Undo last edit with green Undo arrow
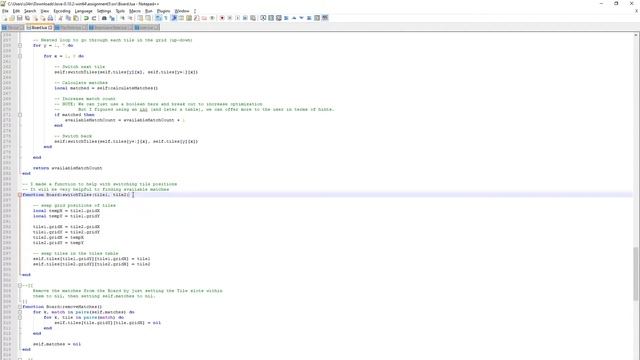 click(x=86, y=18)
